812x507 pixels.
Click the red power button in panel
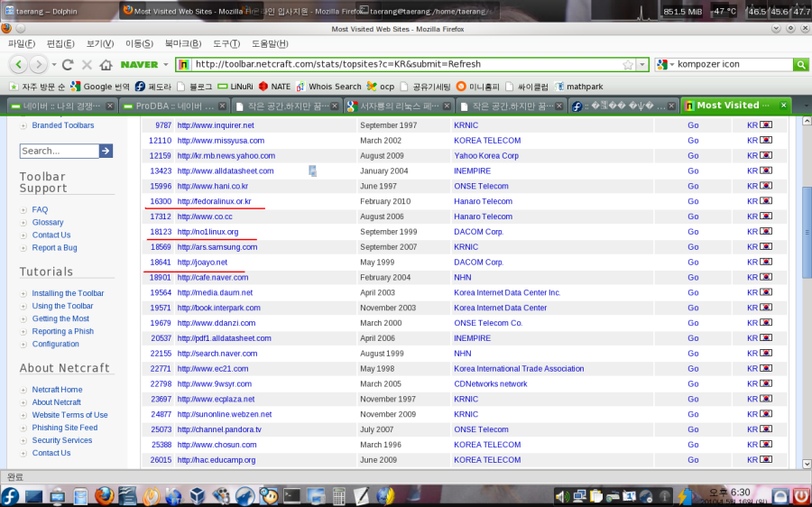[802, 496]
